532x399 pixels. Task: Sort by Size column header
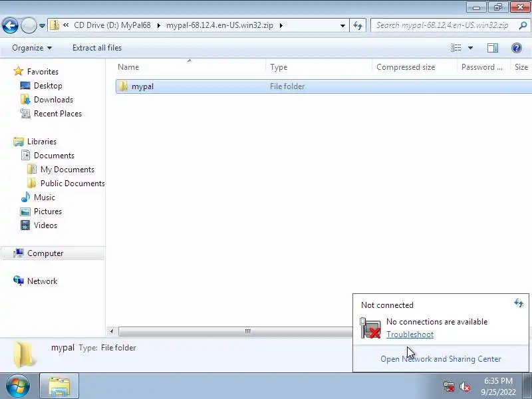(x=521, y=67)
